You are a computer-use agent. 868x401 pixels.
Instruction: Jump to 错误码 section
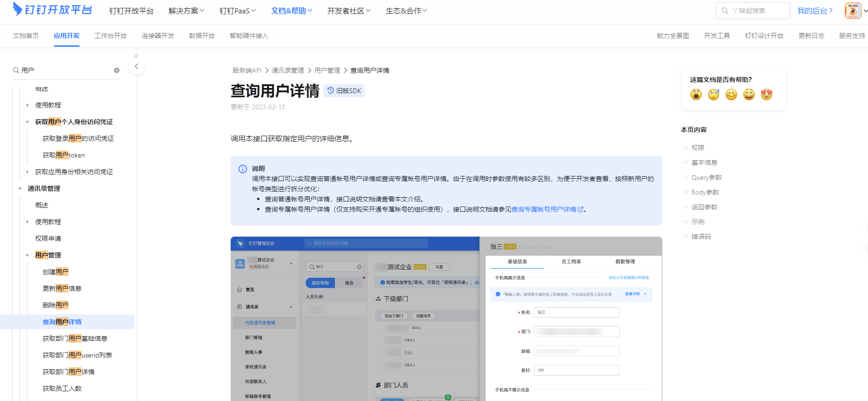pos(701,237)
